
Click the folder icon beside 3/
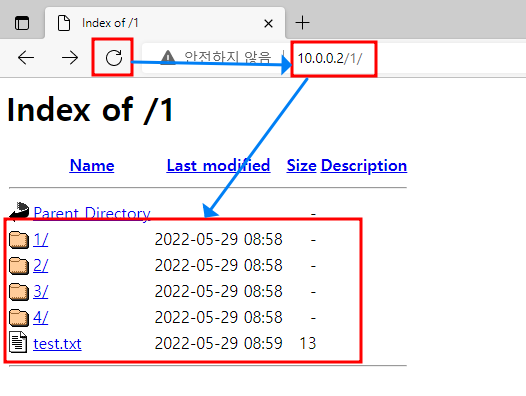point(19,291)
